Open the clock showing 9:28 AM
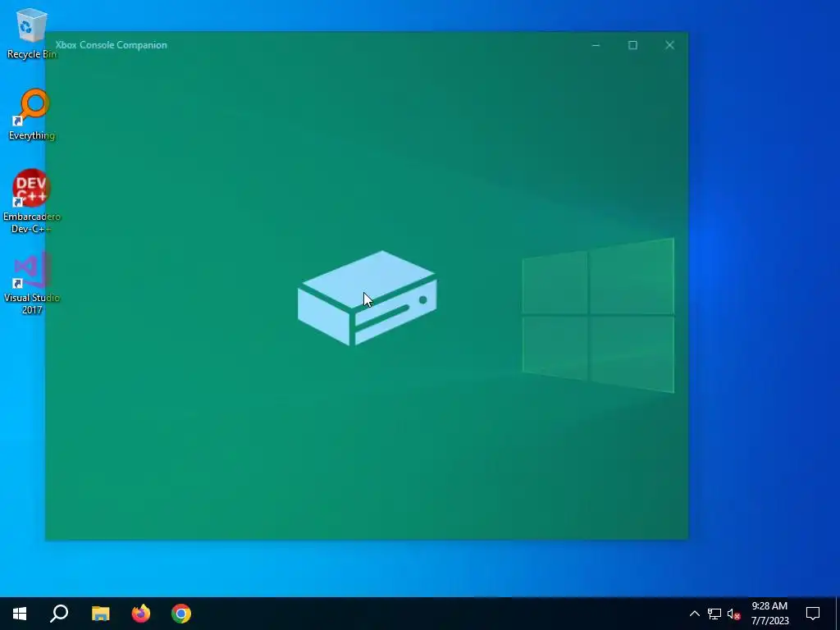Image resolution: width=840 pixels, height=630 pixels. [769, 614]
